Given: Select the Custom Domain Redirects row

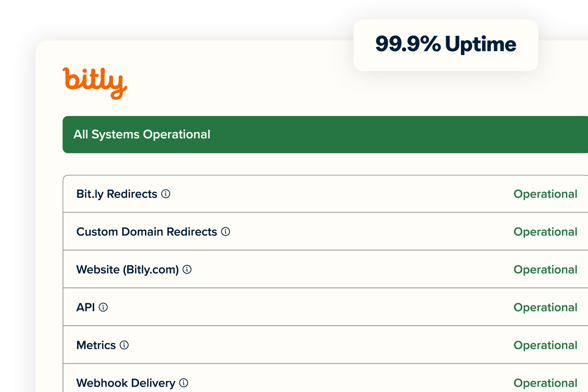Looking at the screenshot, I should tap(304, 232).
